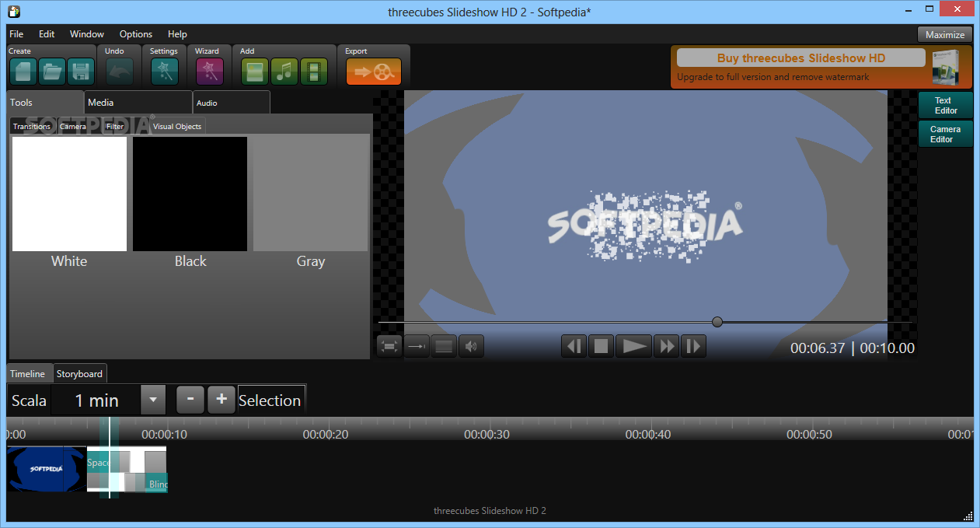Screen dimensions: 980x528
Task: Mute the preview audio speaker icon
Action: [x=471, y=346]
